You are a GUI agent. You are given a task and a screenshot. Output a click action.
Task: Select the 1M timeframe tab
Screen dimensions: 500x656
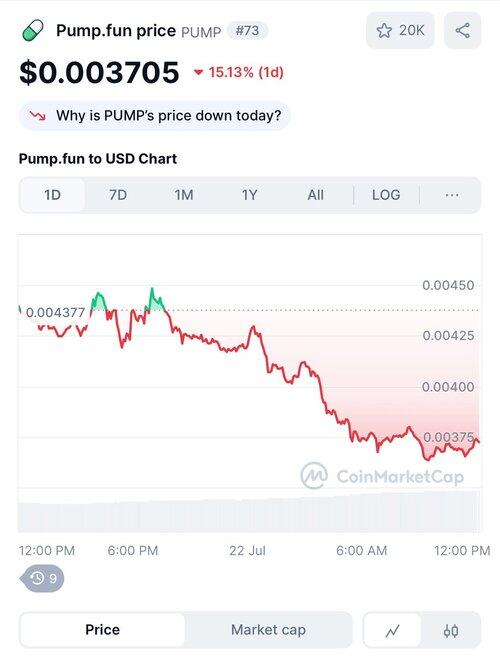coord(184,195)
